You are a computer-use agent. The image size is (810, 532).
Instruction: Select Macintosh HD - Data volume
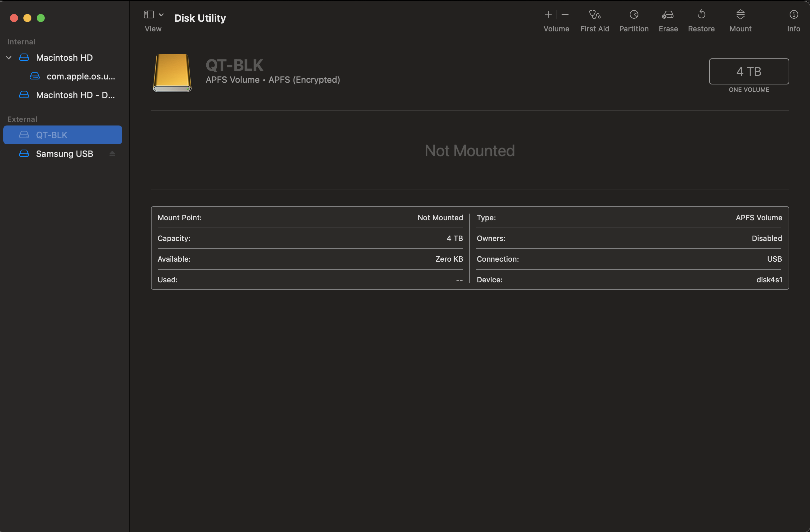pyautogui.click(x=75, y=95)
